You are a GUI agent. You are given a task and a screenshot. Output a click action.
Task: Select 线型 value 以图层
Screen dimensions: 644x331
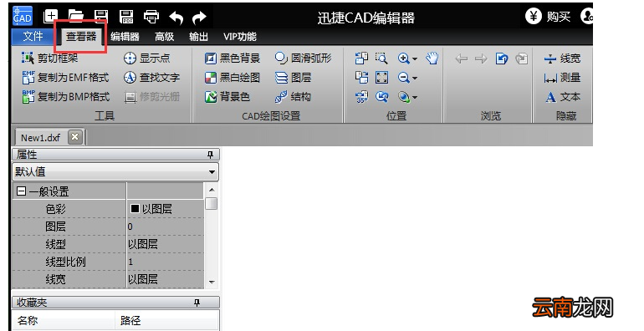165,244
